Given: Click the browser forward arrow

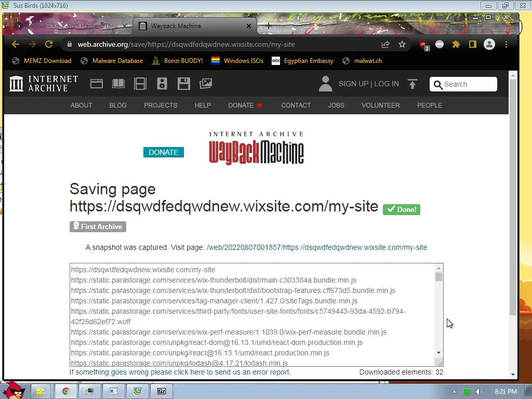Looking at the screenshot, I should click(x=32, y=45).
